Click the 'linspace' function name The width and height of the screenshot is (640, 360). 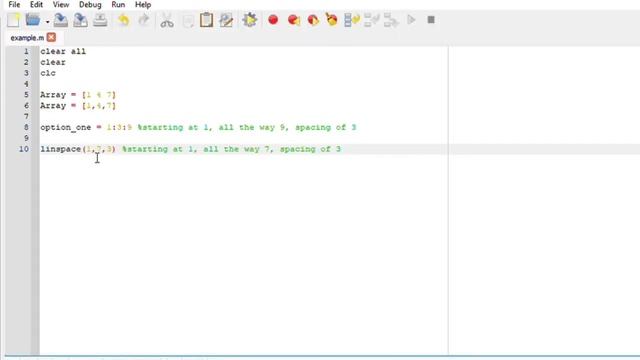tap(60, 149)
